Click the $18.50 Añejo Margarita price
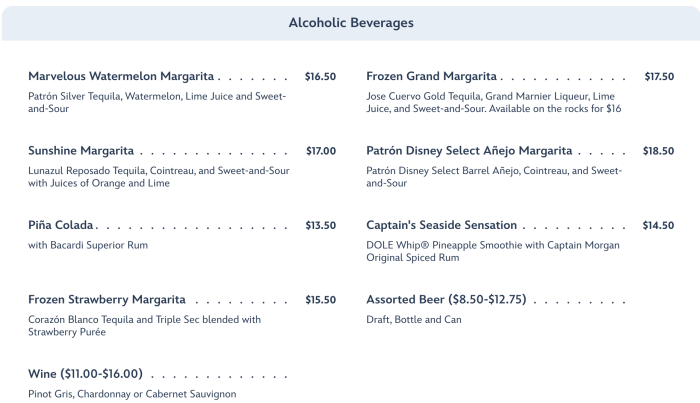Image resolution: width=700 pixels, height=403 pixels. (658, 151)
